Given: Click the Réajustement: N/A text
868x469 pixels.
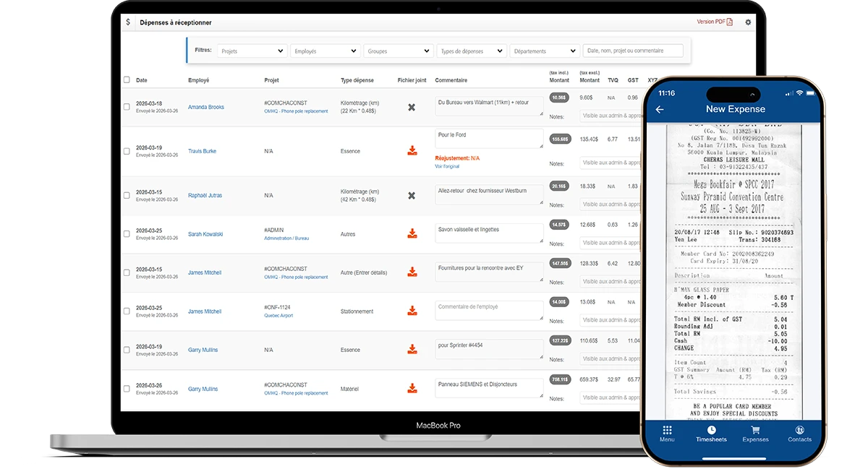Looking at the screenshot, I should (x=457, y=158).
